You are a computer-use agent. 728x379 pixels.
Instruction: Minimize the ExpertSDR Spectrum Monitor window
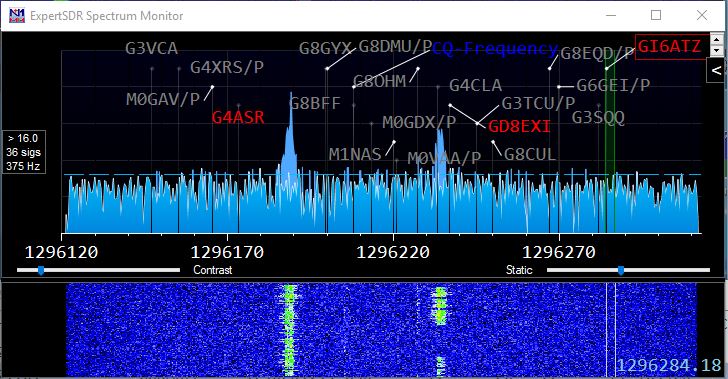(x=611, y=15)
